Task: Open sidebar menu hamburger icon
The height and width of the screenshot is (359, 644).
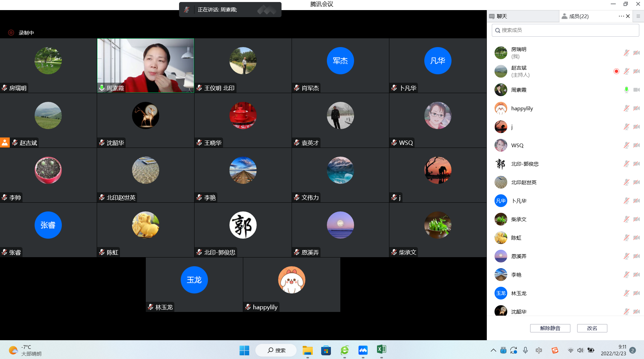Action: pyautogui.click(x=638, y=16)
